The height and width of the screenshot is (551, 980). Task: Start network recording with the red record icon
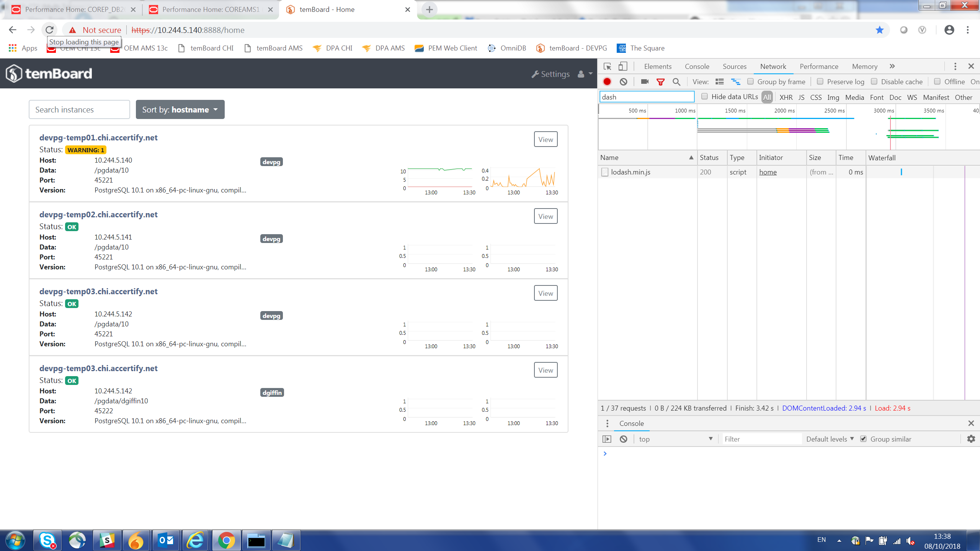607,82
